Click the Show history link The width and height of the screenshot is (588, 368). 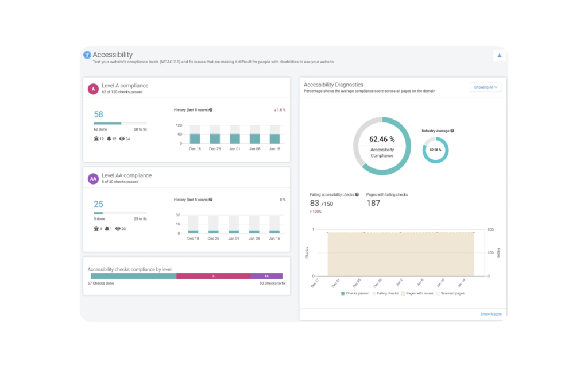[x=491, y=314]
